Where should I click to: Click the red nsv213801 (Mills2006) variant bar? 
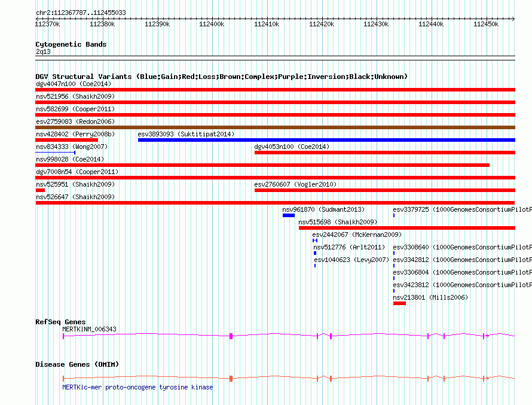coord(399,303)
